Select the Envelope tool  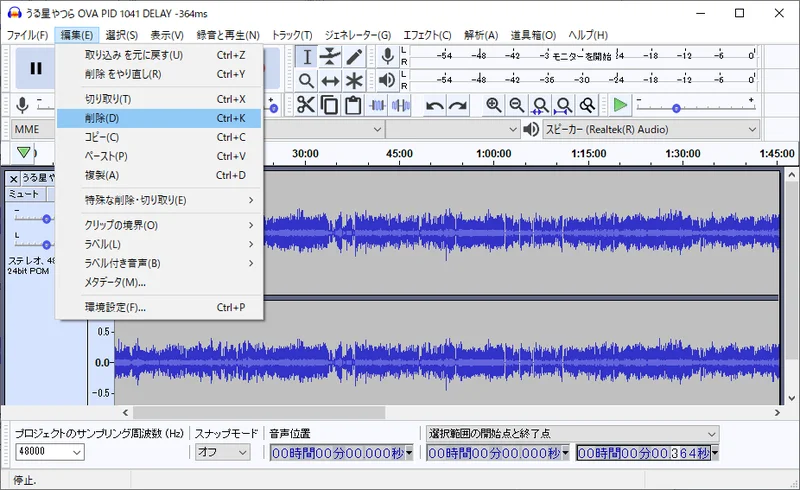[330, 57]
